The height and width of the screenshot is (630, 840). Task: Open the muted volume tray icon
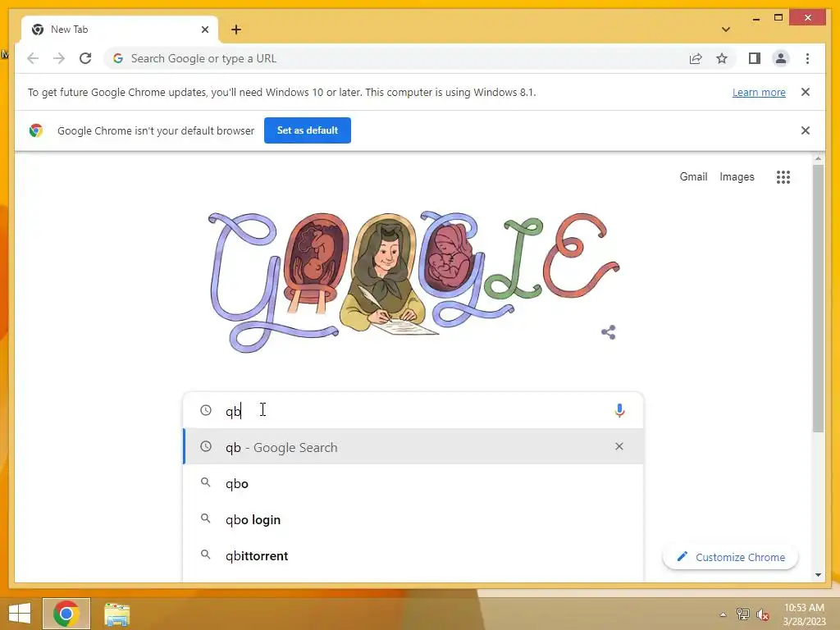(x=763, y=614)
